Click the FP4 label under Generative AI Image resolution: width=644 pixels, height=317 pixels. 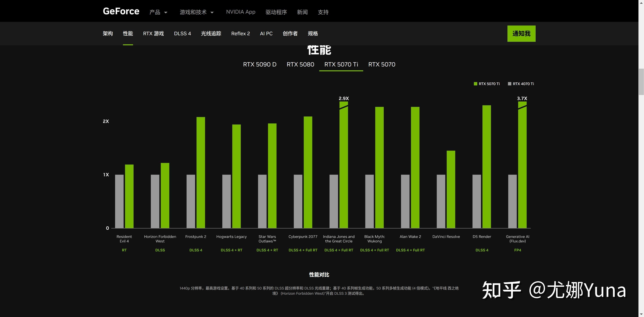518,250
